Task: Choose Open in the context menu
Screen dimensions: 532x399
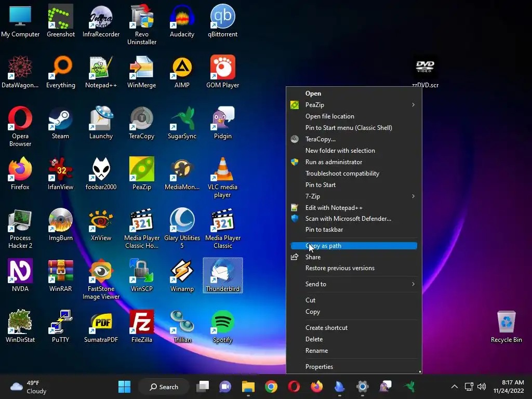Action: click(x=354, y=94)
